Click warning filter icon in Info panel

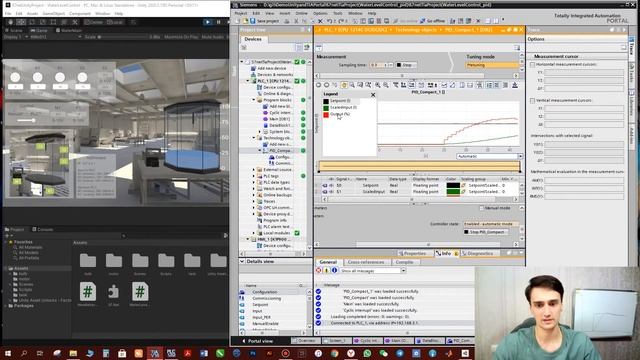[326, 271]
